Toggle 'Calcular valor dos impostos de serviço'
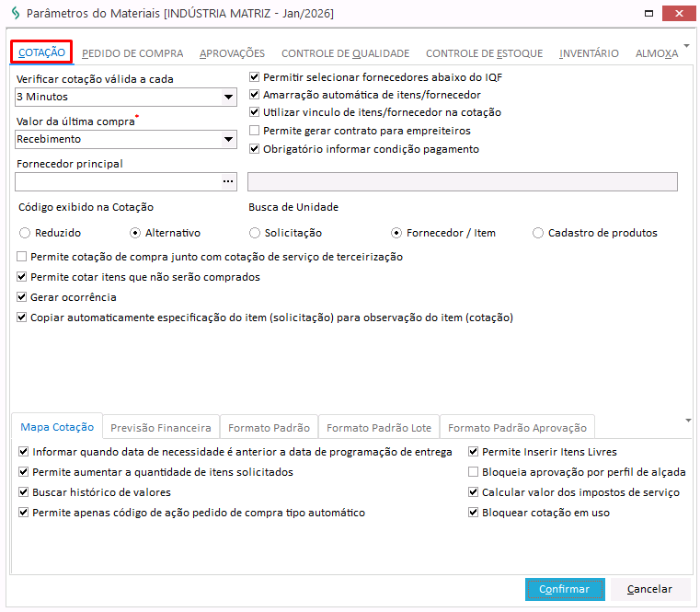Image resolution: width=700 pixels, height=612 pixels. point(473,491)
